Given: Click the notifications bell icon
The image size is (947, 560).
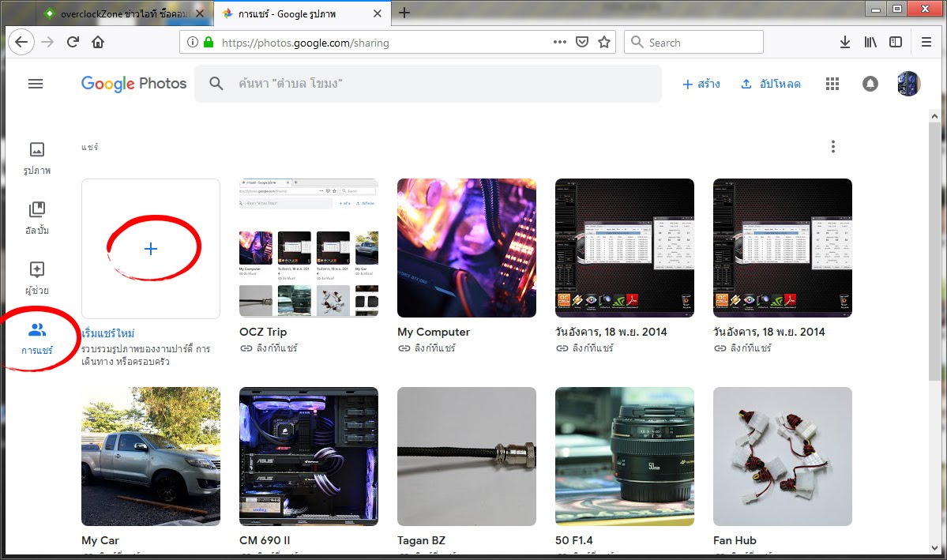Looking at the screenshot, I should pyautogui.click(x=870, y=84).
